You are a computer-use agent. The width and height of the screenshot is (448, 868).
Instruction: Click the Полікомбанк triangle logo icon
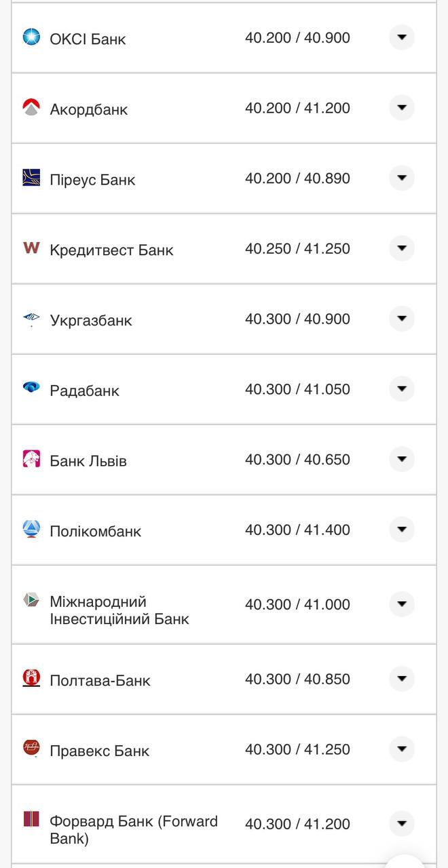click(x=30, y=530)
